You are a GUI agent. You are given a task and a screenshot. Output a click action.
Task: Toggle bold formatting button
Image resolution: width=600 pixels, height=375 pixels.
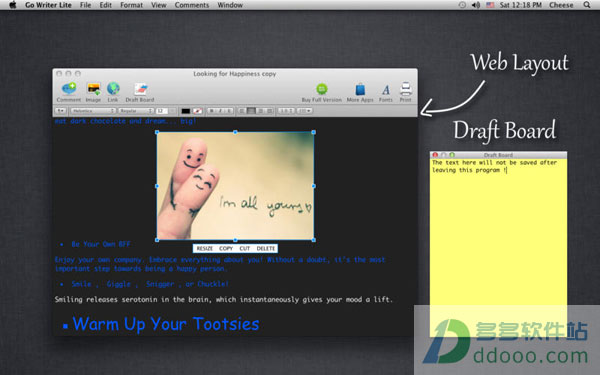[212, 111]
